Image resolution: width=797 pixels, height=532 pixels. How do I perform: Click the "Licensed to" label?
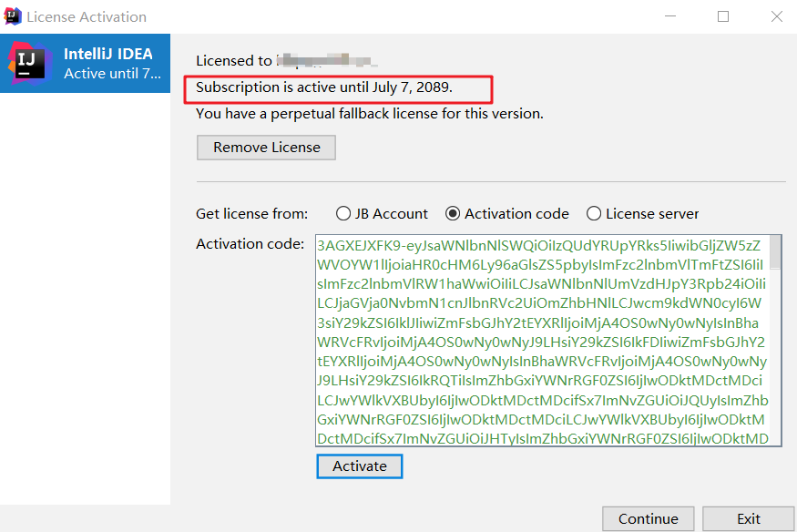coord(234,61)
